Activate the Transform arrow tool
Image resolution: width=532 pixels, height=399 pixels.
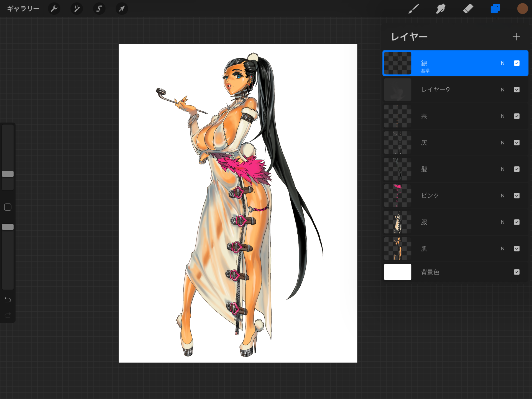(121, 9)
